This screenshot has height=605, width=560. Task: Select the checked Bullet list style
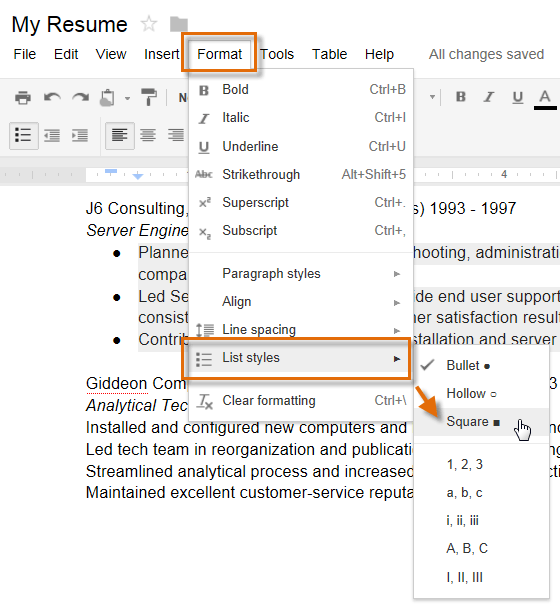[x=481, y=365]
